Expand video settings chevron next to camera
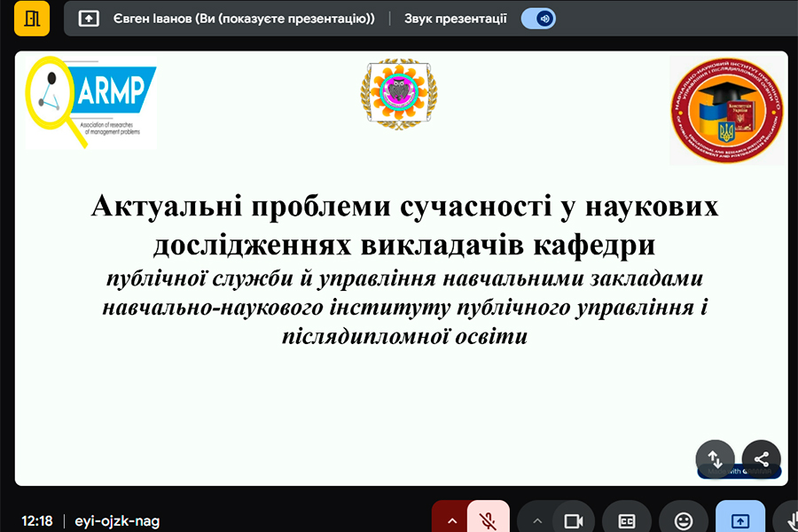Viewport: 798px width, 532px height. tap(537, 520)
